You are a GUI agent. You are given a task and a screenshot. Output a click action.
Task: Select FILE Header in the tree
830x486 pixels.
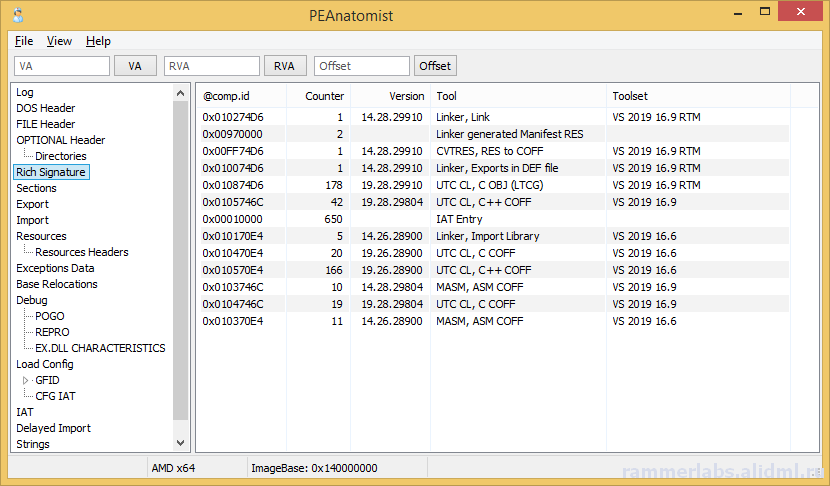pyautogui.click(x=46, y=124)
